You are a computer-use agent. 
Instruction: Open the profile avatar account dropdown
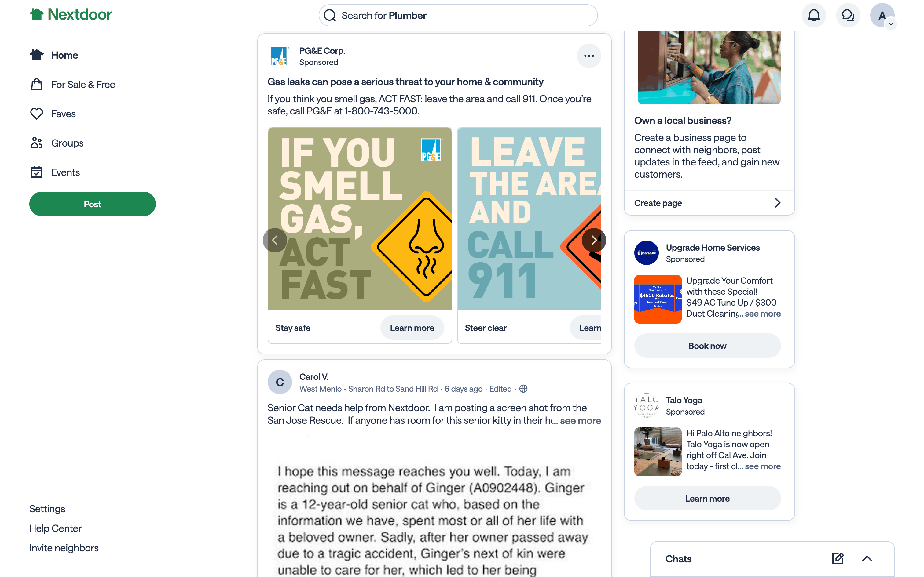[x=882, y=15]
